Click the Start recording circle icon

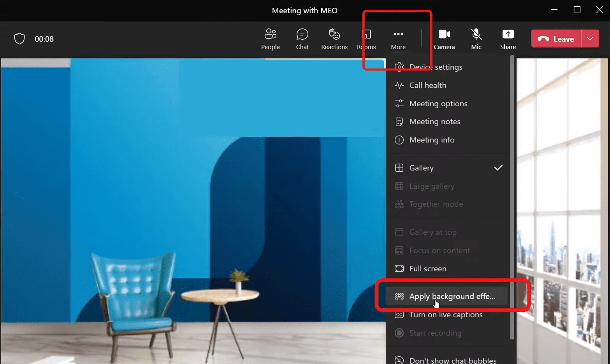(399, 333)
